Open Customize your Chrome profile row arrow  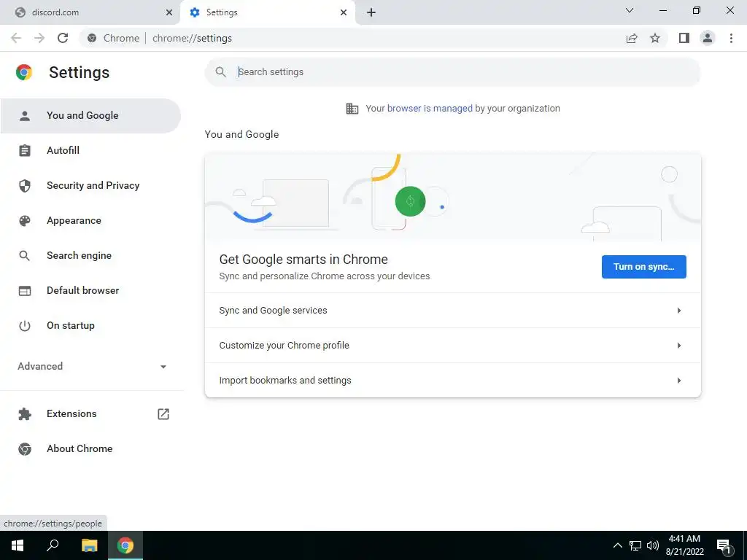click(679, 346)
